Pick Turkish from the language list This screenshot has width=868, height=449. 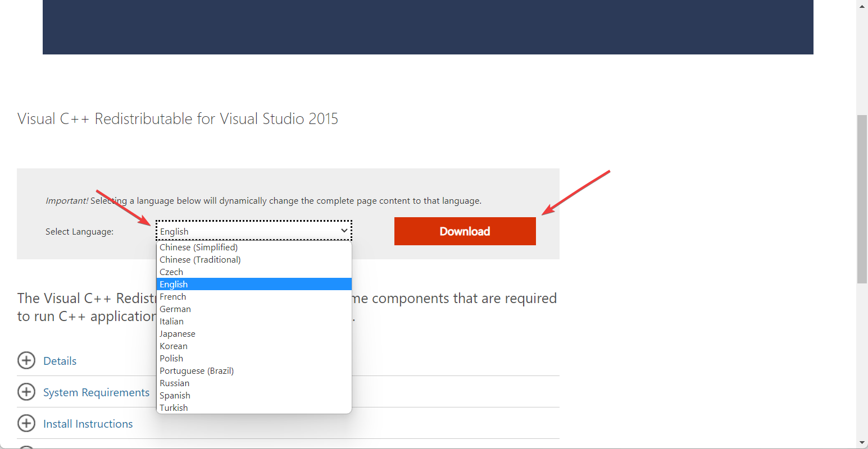coord(254,408)
